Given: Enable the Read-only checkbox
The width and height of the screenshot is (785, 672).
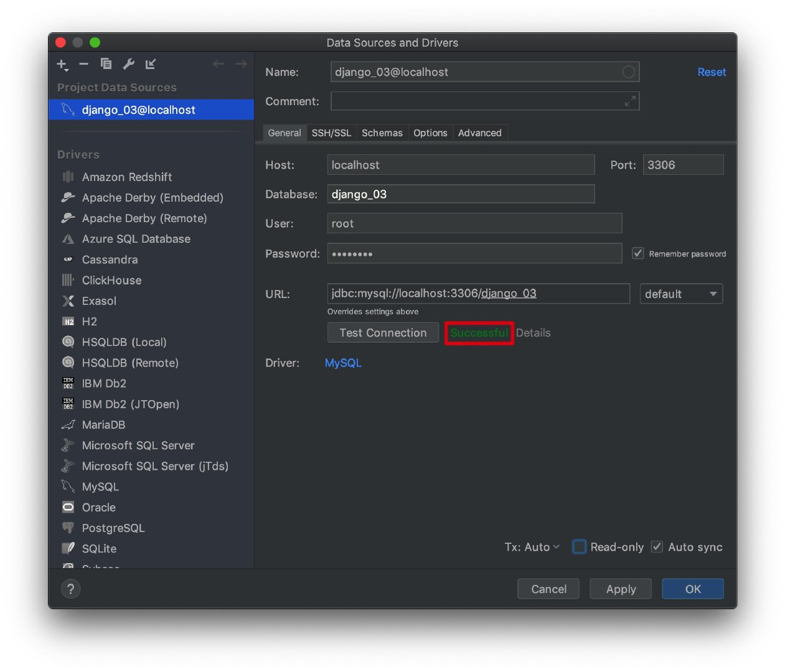Looking at the screenshot, I should click(579, 547).
